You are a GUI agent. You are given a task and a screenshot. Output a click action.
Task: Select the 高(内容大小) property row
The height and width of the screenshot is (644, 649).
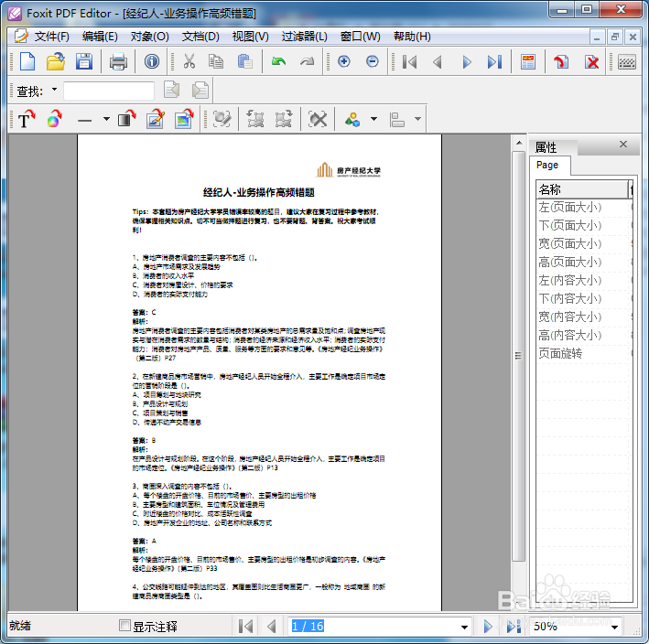584,335
